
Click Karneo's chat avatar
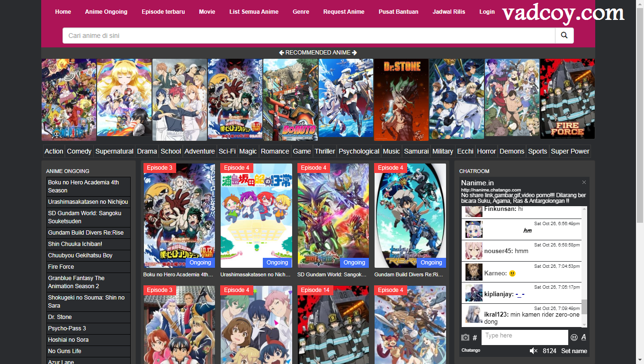point(474,272)
